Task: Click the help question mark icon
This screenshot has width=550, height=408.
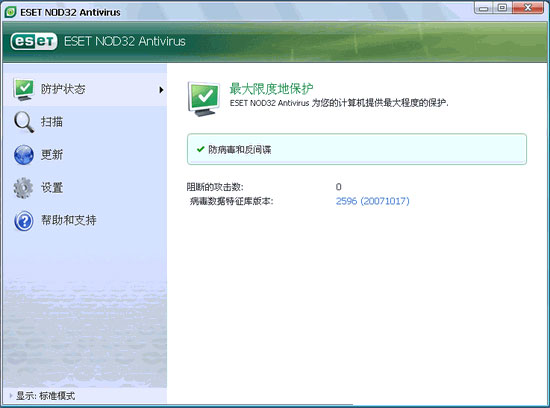Action: 24,221
